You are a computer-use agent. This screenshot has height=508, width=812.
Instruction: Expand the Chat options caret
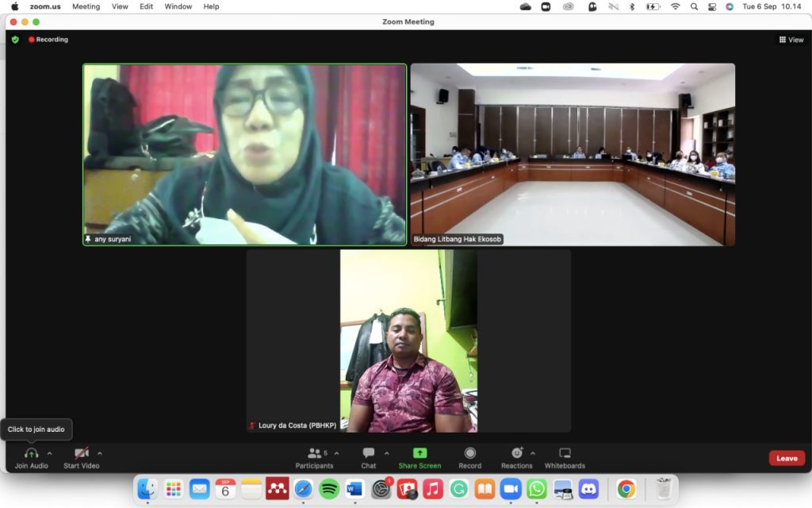(x=387, y=453)
